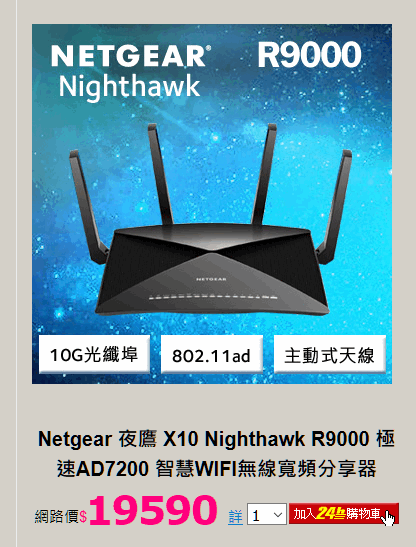
Task: Click the hand pointer icon on the cart button
Action: pos(387,517)
